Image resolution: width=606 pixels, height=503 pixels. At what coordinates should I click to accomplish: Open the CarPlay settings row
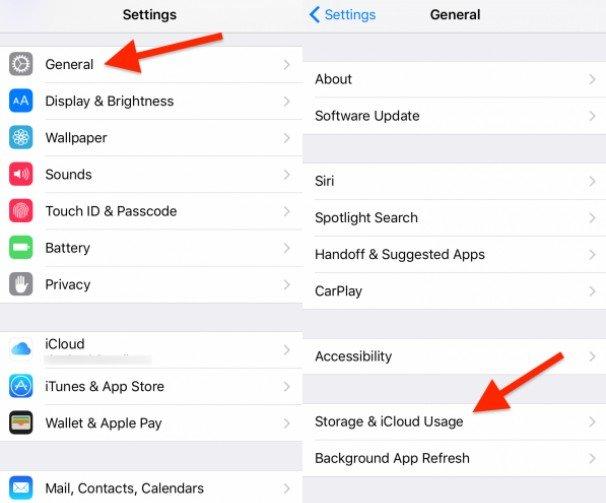[x=454, y=291]
